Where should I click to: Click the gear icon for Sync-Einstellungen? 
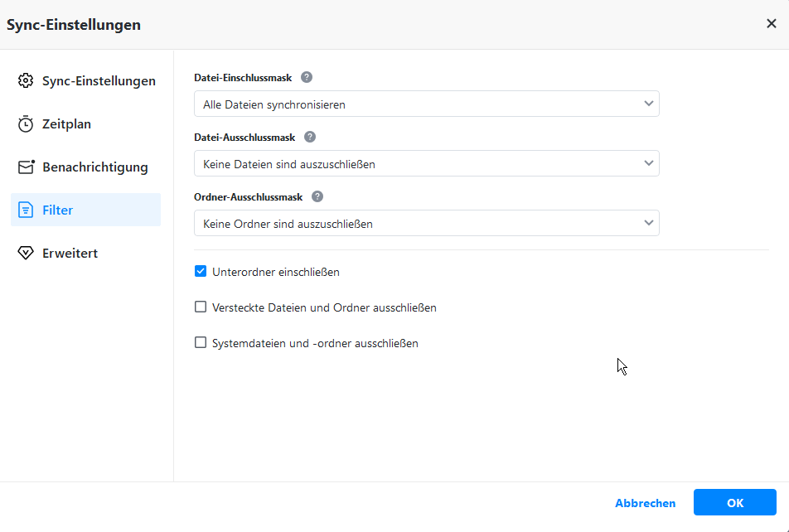coord(26,81)
